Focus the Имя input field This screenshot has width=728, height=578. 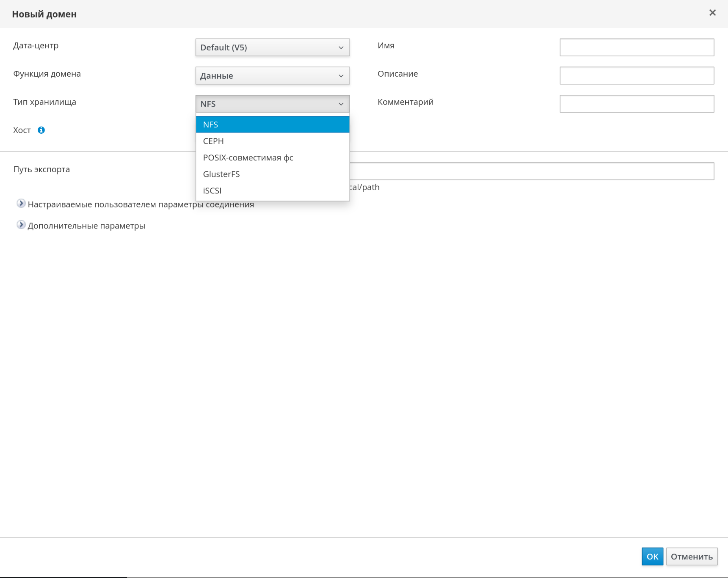(x=637, y=48)
